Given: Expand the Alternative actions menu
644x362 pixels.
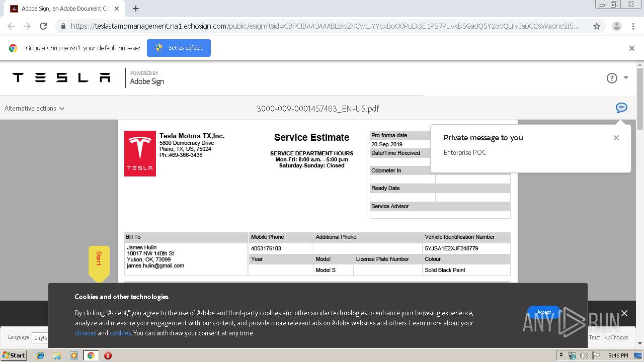Looking at the screenshot, I should pyautogui.click(x=35, y=108).
